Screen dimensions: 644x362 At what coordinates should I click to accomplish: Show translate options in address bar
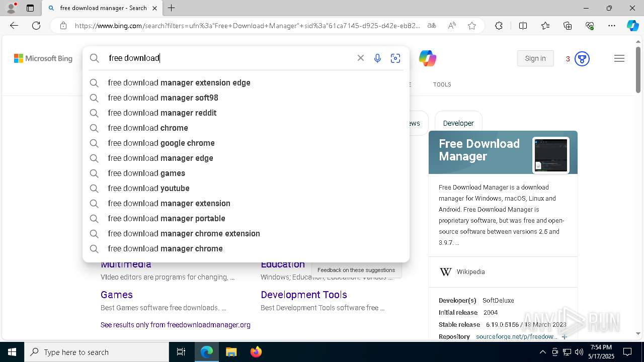pyautogui.click(x=431, y=26)
